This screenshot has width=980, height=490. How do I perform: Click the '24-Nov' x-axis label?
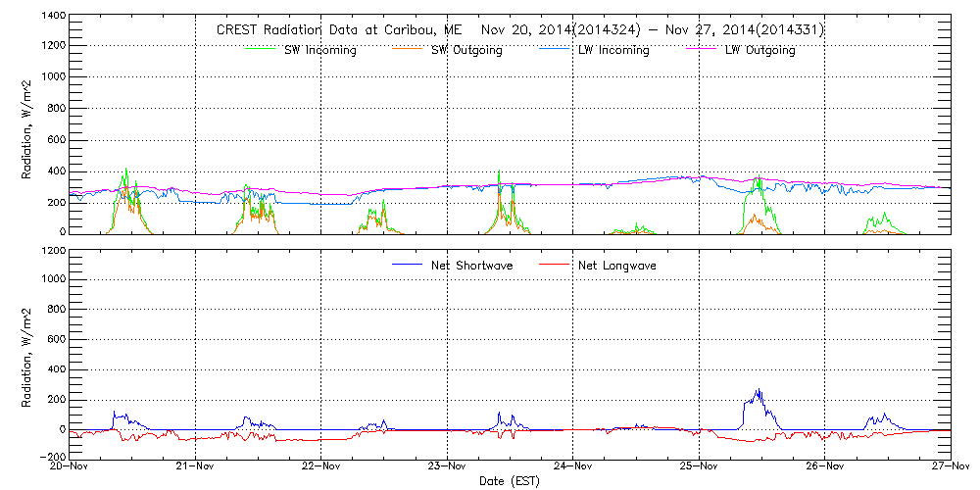coord(573,465)
